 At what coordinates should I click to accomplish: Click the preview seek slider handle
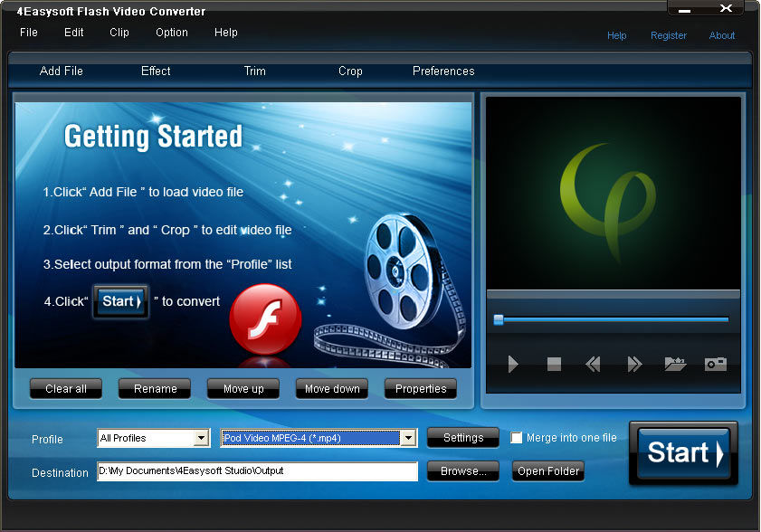pos(499,320)
